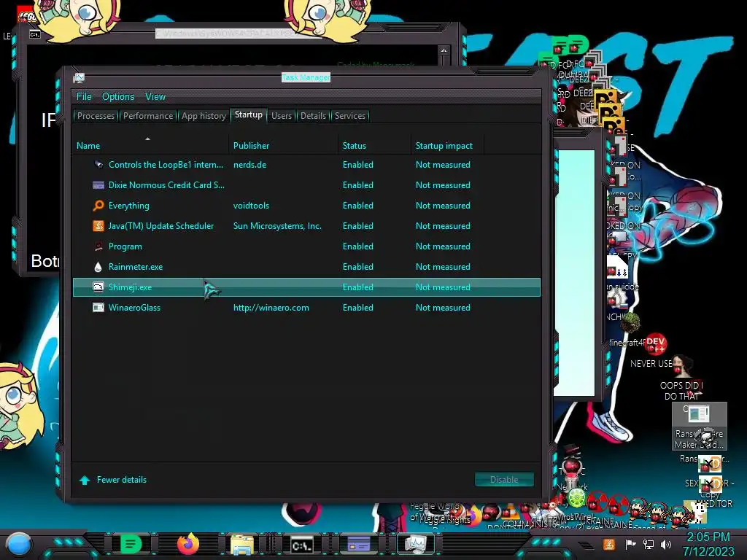Click the Command Prompt window title icon

point(35,34)
